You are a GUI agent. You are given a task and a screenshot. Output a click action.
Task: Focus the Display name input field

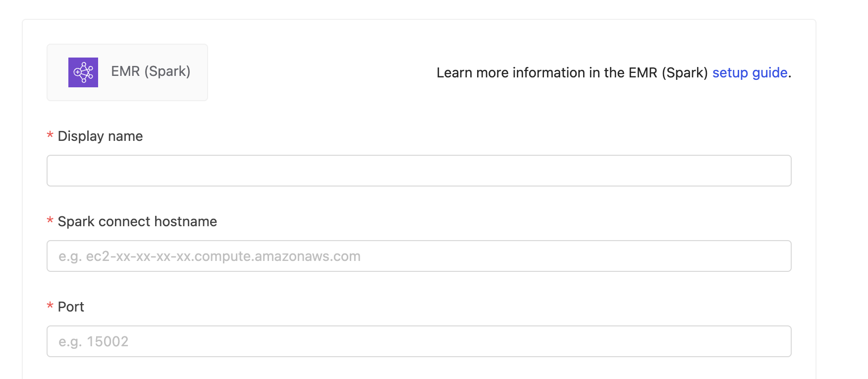pos(419,171)
